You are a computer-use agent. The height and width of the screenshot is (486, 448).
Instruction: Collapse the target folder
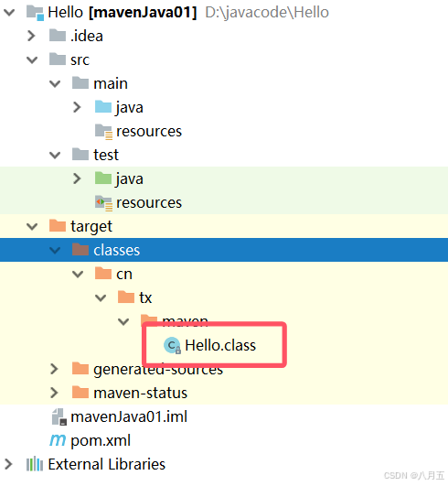(32, 227)
